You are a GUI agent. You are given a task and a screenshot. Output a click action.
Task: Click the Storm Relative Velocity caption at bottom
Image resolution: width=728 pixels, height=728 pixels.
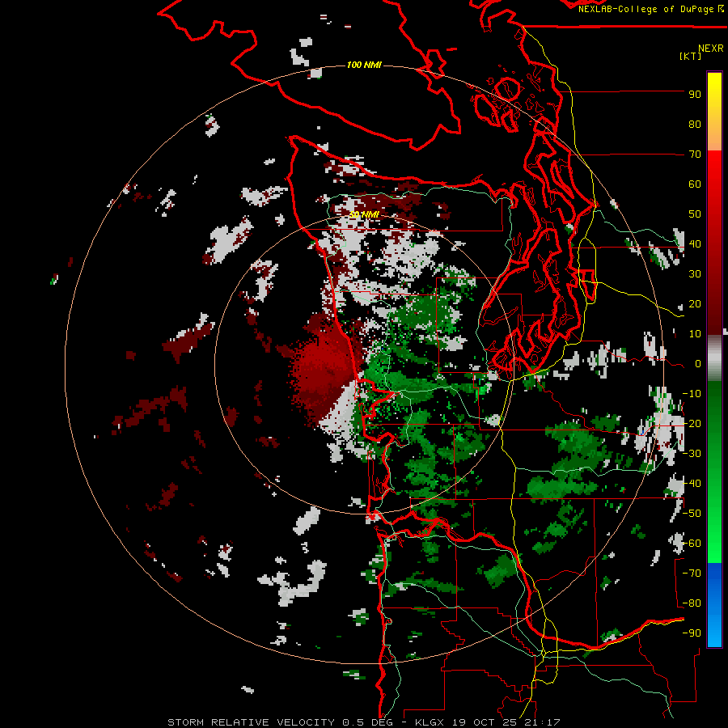point(363,722)
